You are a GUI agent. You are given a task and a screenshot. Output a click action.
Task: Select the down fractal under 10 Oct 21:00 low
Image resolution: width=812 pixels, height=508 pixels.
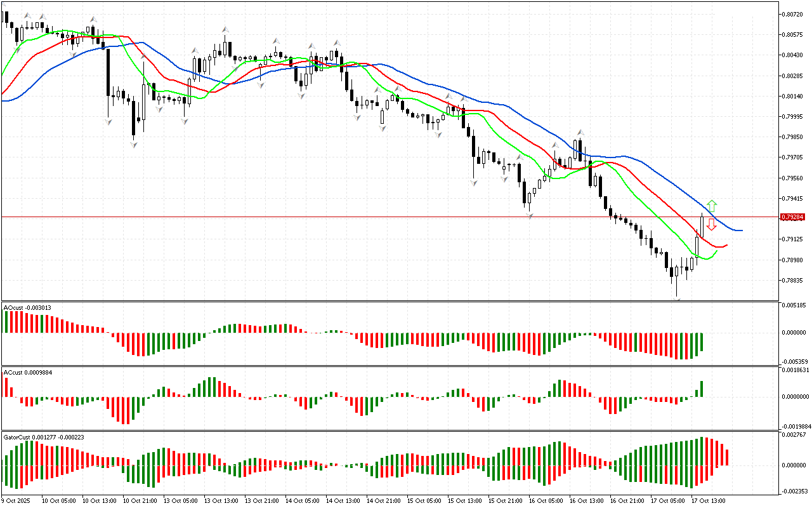click(x=133, y=145)
